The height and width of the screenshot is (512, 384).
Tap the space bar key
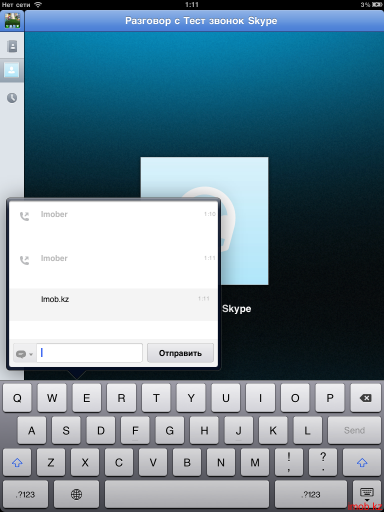(187, 494)
